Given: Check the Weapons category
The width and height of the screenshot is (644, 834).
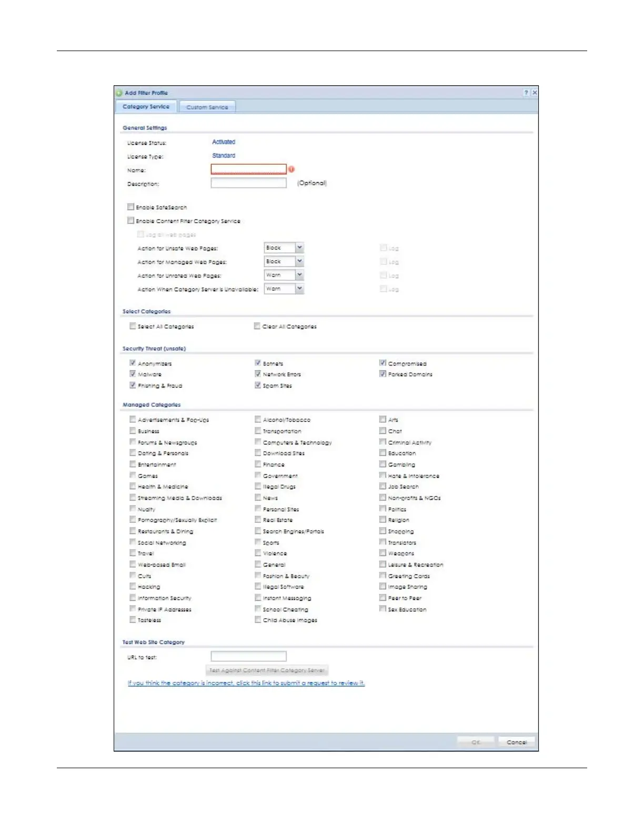Looking at the screenshot, I should (383, 553).
